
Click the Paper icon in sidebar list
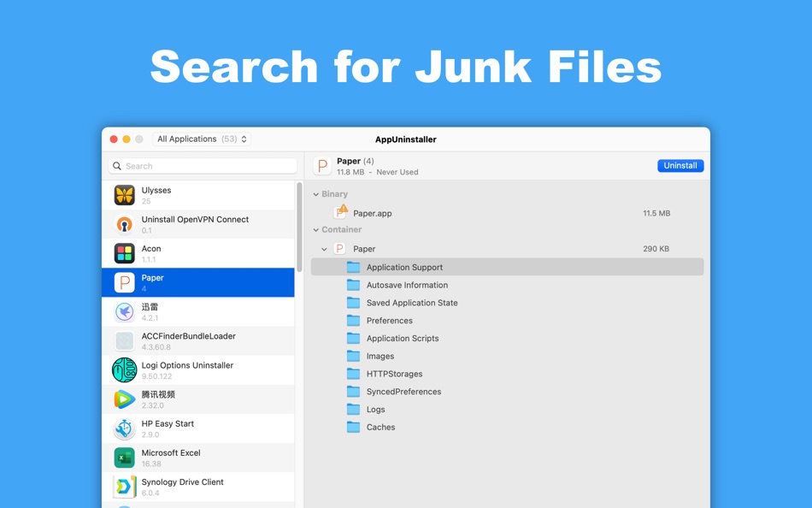pos(124,282)
